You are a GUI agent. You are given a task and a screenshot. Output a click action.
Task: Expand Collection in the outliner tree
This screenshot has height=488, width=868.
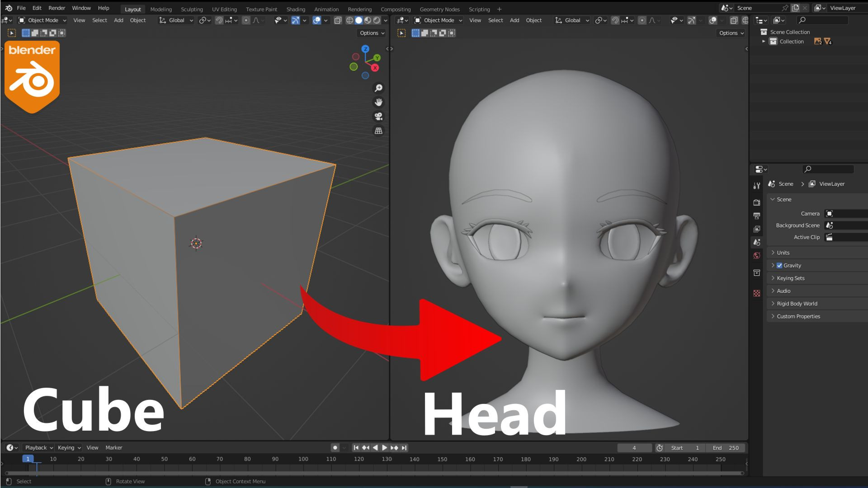pyautogui.click(x=764, y=42)
